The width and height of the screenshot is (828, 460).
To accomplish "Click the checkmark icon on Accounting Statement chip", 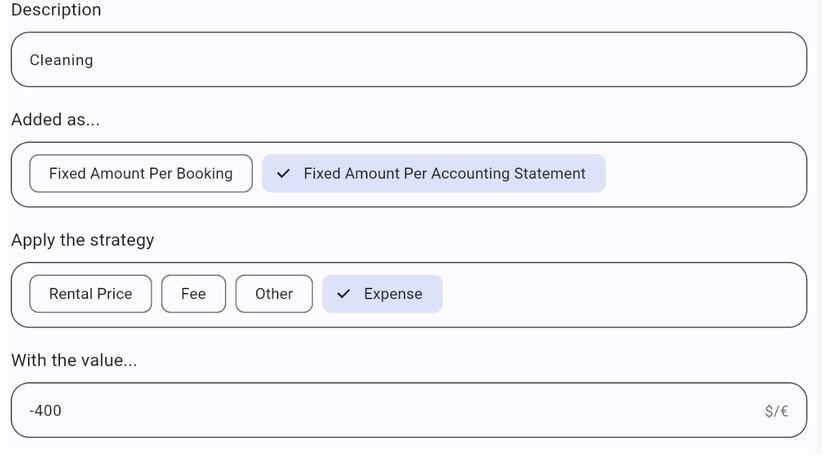I will pos(283,174).
